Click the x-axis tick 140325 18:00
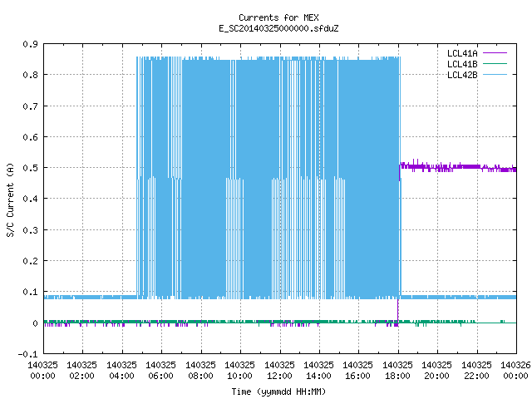Image resolution: width=532 pixels, height=399 pixels. [x=397, y=371]
